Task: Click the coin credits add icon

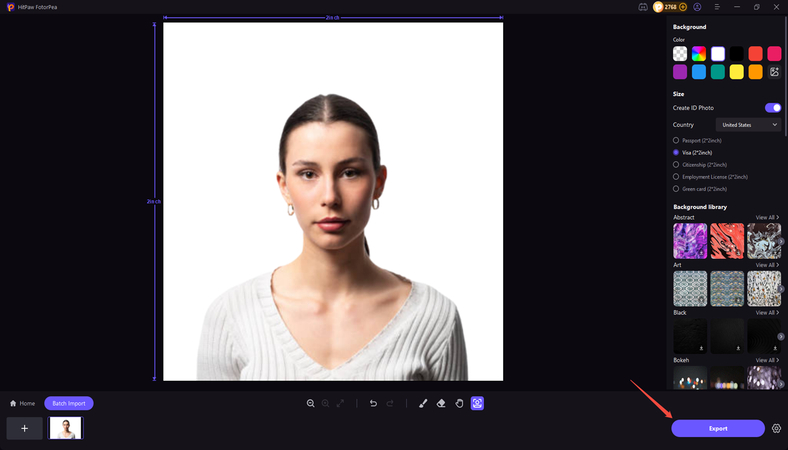Action: [683, 7]
